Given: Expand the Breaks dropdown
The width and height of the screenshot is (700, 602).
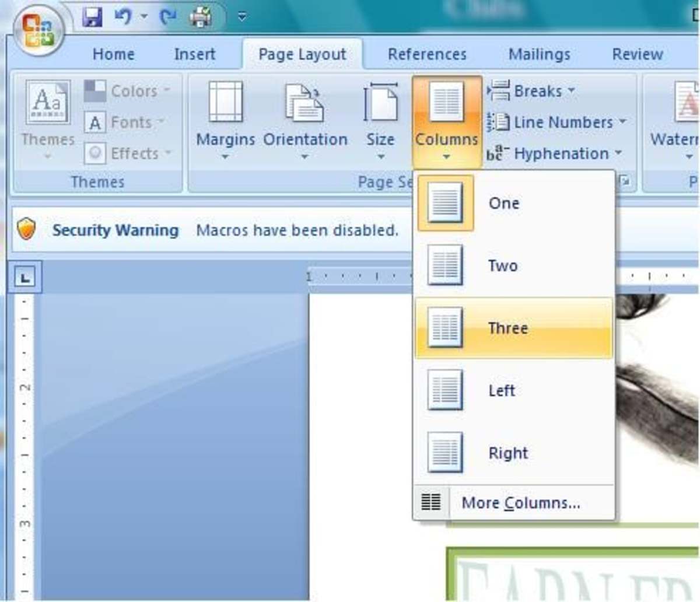Looking at the screenshot, I should (x=531, y=91).
